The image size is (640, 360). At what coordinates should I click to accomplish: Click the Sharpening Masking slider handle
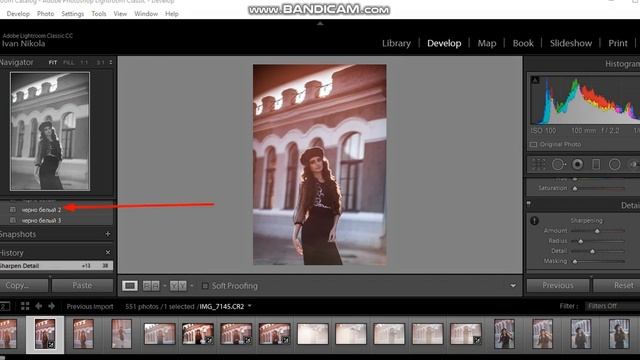coord(575,261)
